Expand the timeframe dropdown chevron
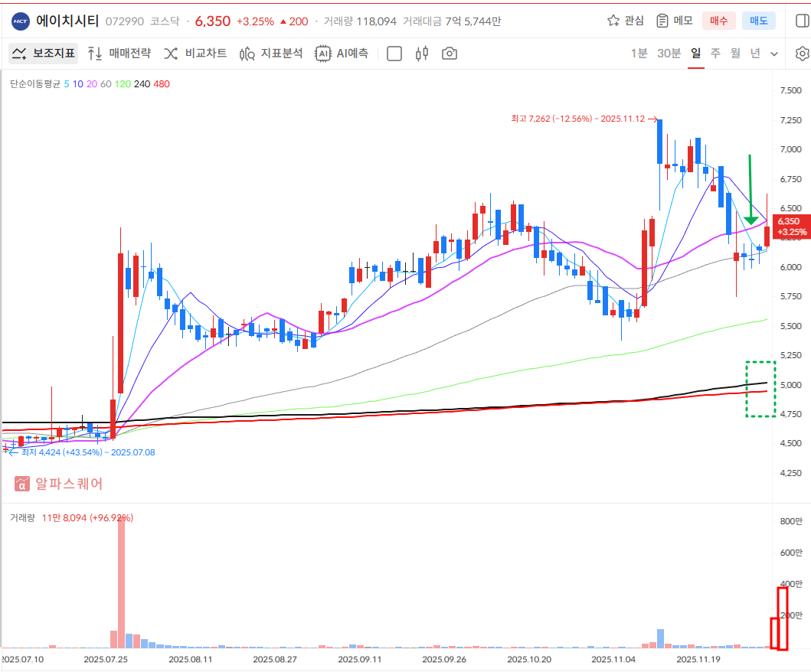Viewport: 811px width, 672px height. [x=774, y=54]
